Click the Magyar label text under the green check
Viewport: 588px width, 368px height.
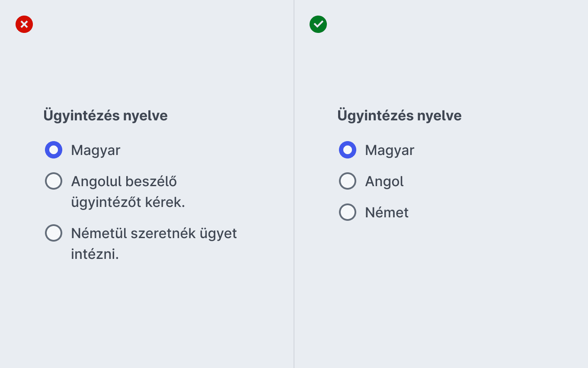tap(390, 151)
